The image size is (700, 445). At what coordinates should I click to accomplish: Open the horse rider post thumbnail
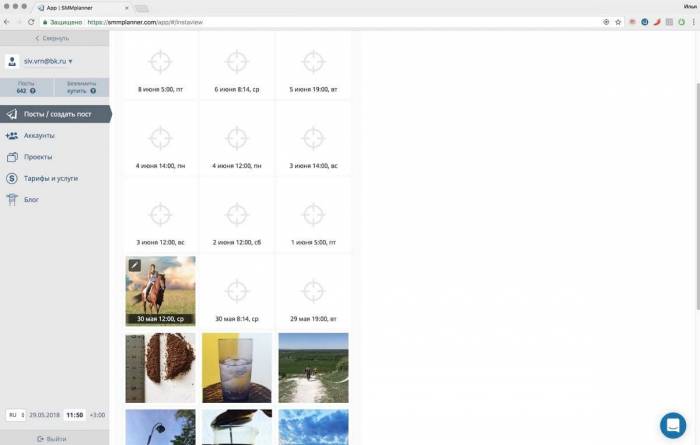(160, 290)
